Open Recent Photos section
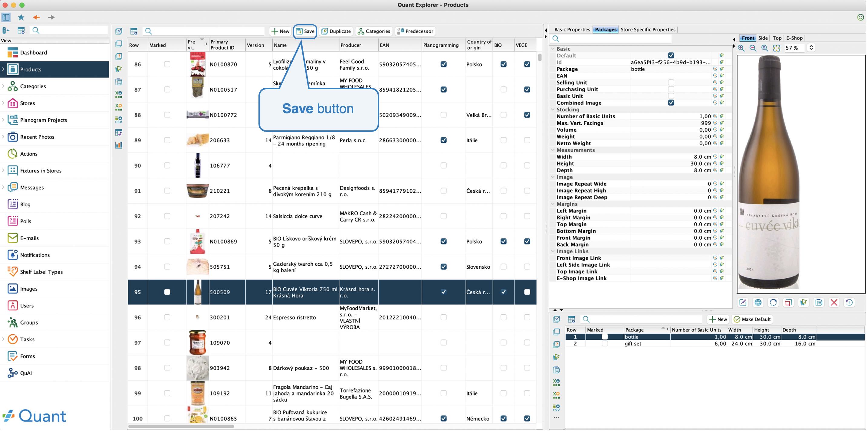 pyautogui.click(x=54, y=137)
